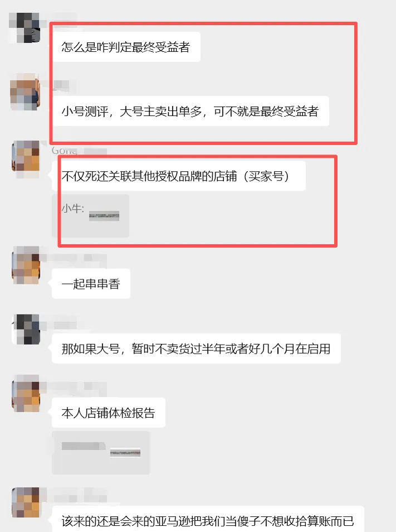Click the blurred sender name above '小号测评'
This screenshot has width=396, height=532.
point(61,85)
